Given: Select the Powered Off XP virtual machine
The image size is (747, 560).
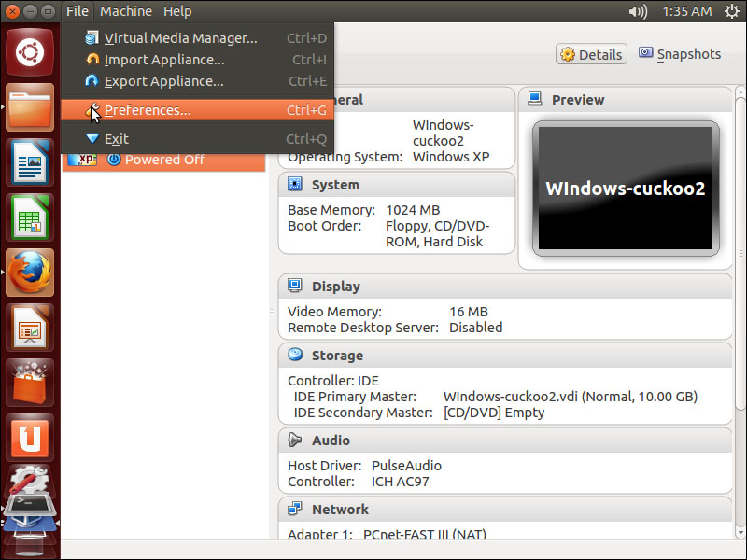Looking at the screenshot, I should click(163, 161).
